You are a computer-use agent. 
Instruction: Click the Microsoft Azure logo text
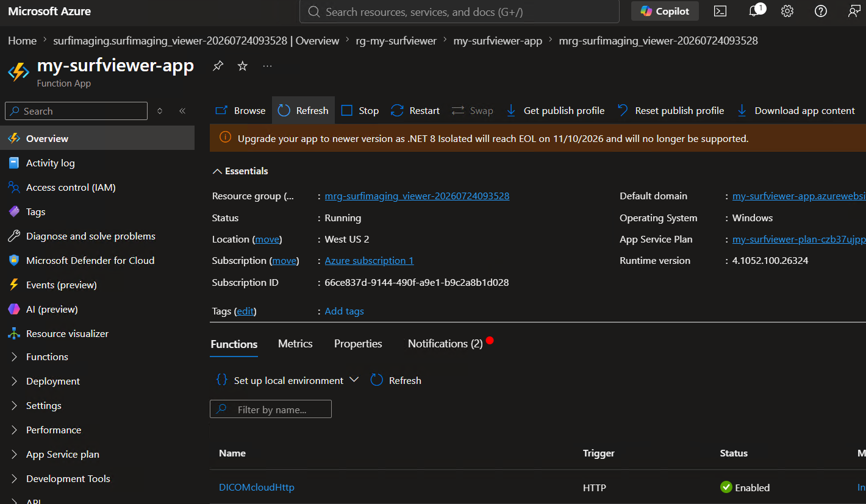pyautogui.click(x=49, y=12)
